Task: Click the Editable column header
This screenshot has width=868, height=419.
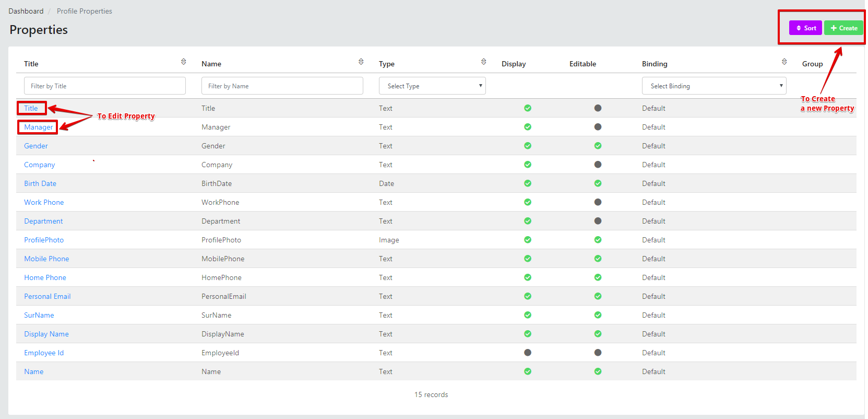Action: (582, 64)
